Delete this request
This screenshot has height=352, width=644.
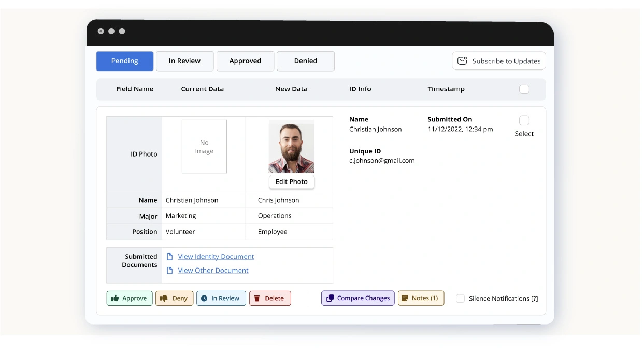pyautogui.click(x=270, y=298)
